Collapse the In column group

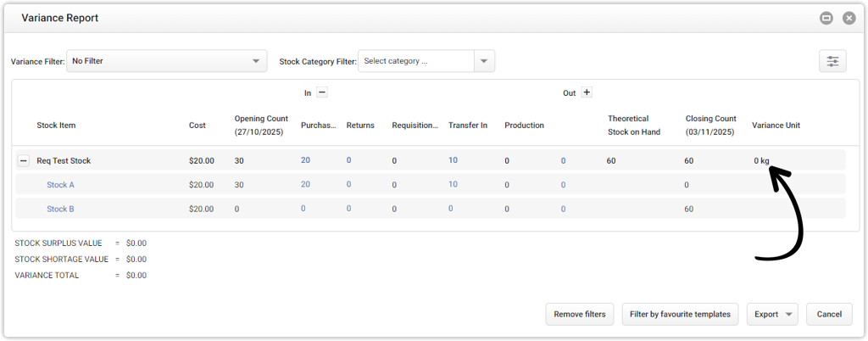pyautogui.click(x=322, y=93)
